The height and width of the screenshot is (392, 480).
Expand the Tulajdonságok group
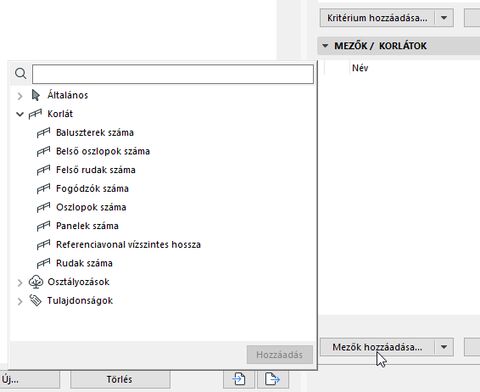coord(20,301)
